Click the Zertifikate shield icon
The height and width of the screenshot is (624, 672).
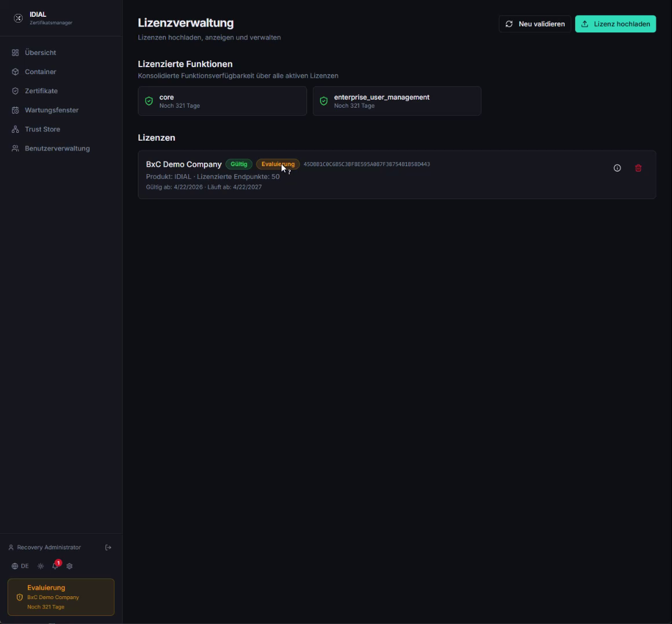16,91
